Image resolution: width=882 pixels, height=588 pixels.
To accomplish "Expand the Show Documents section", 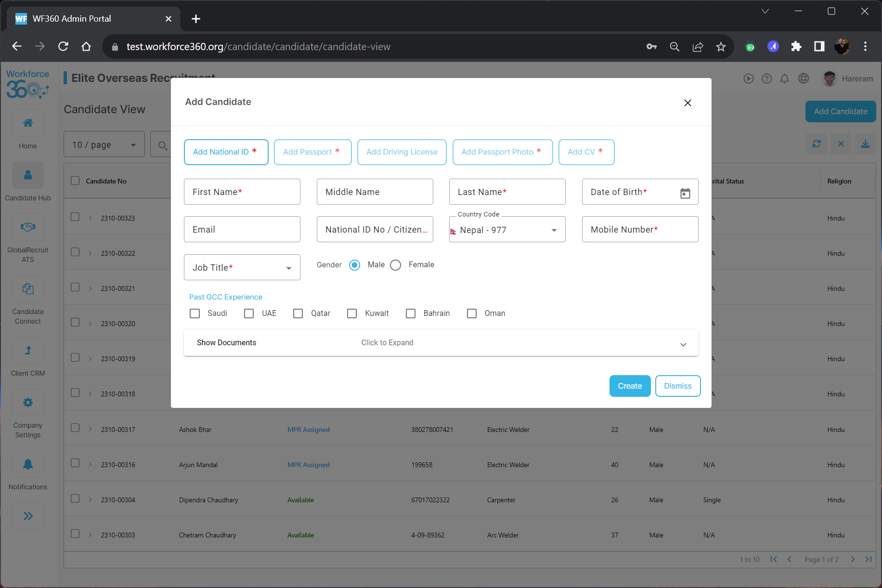I will [x=441, y=343].
